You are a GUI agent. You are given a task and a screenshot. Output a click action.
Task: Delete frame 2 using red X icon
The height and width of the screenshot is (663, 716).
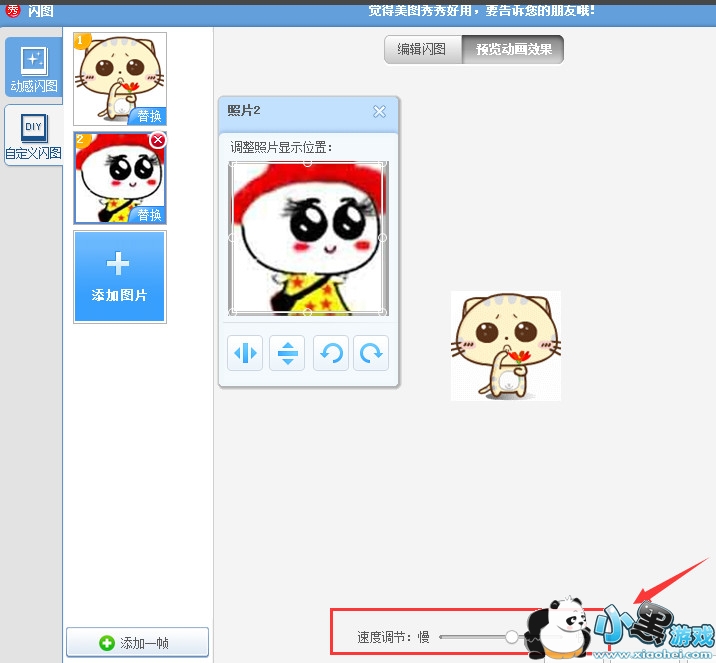(x=158, y=140)
